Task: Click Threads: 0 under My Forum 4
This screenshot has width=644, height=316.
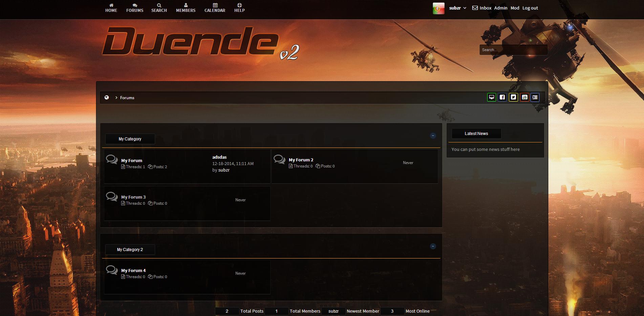Action: [x=133, y=277]
